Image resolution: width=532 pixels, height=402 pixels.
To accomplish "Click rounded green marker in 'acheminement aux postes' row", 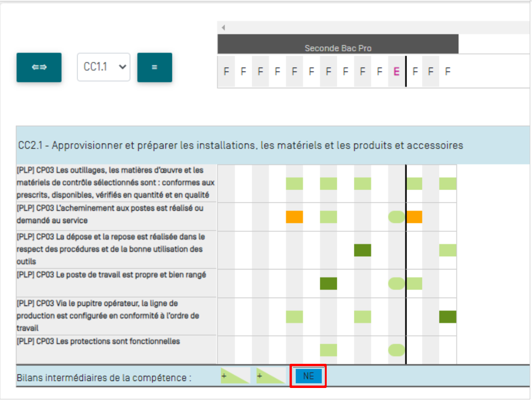I will click(x=396, y=217).
